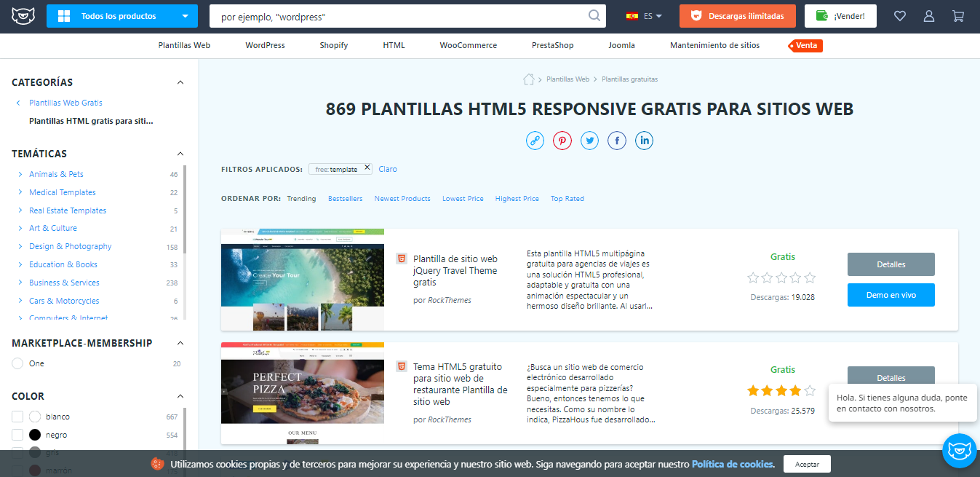Collapse the TEMÁTICAS section
Viewport: 980px width, 477px height.
point(180,154)
